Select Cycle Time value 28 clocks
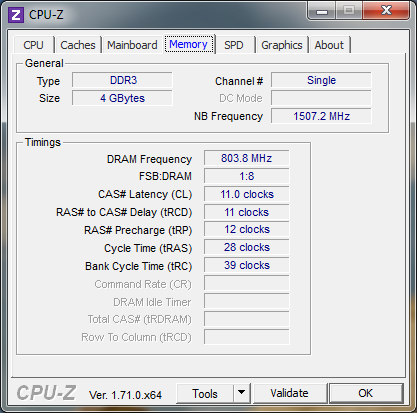This screenshot has width=417, height=413. (x=247, y=247)
